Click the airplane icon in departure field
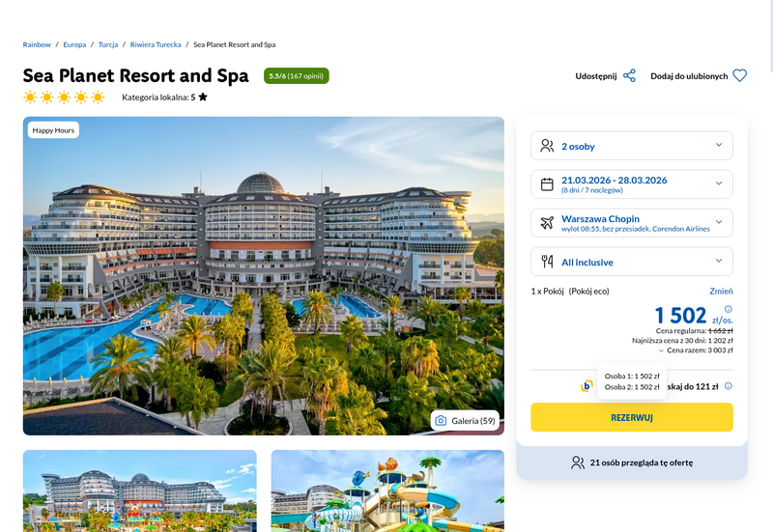 (x=547, y=223)
